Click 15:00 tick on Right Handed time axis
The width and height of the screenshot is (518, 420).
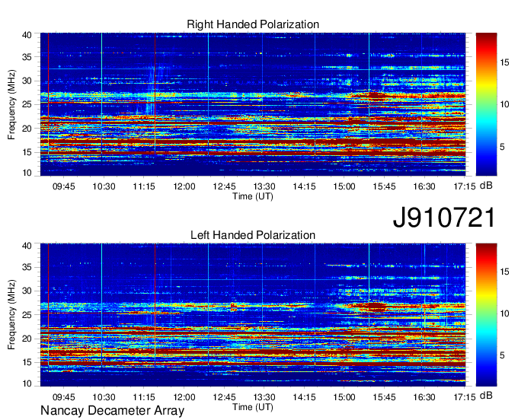click(344, 186)
